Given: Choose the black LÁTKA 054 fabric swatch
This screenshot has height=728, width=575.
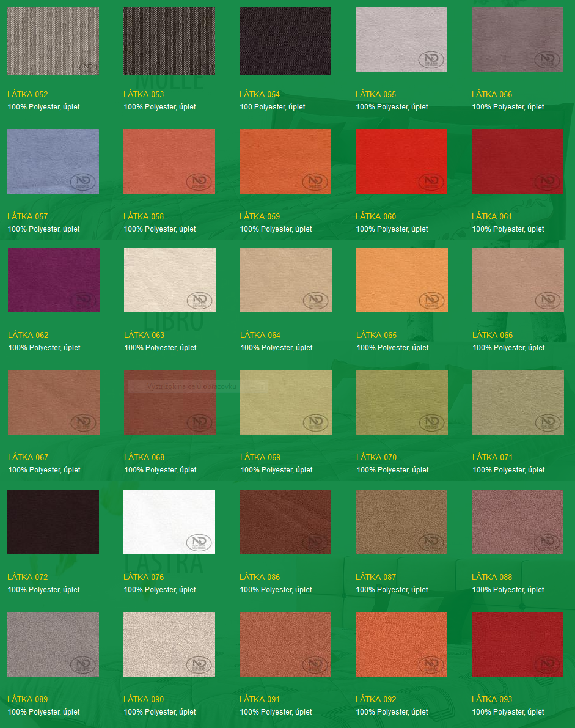Looking at the screenshot, I should coord(285,41).
